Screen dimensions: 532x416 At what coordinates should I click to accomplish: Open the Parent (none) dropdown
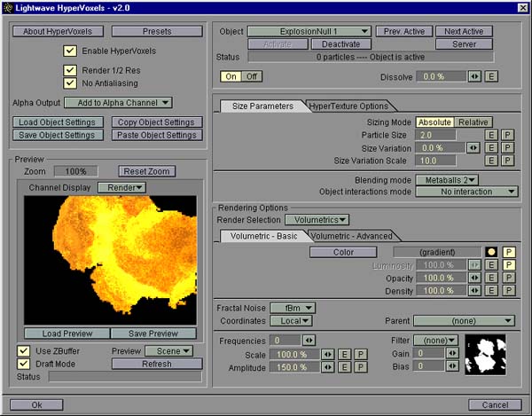(x=465, y=321)
